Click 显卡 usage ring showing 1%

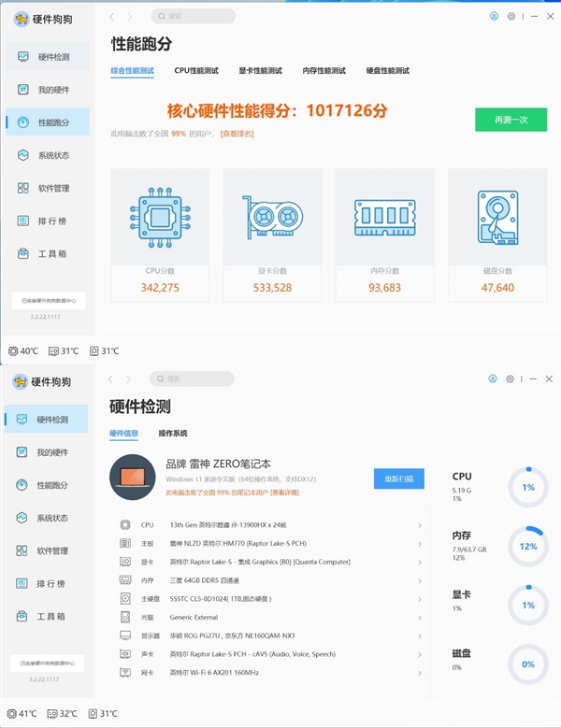tap(528, 605)
